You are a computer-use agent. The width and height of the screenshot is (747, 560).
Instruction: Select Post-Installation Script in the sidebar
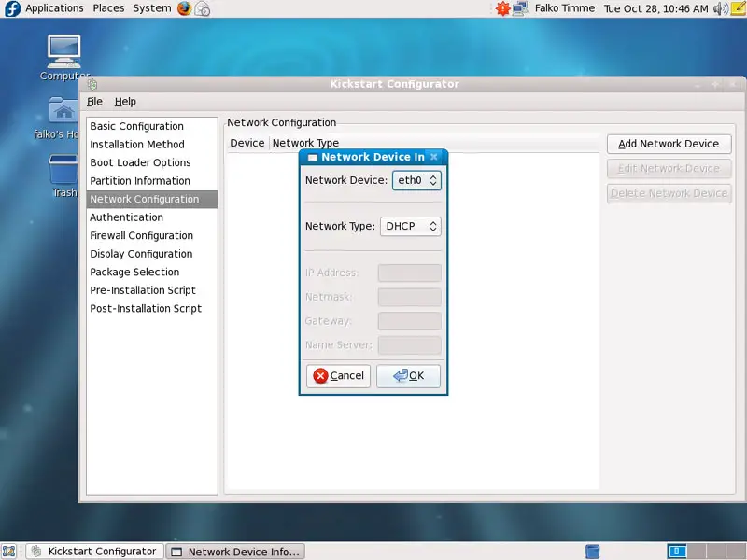[152, 309]
